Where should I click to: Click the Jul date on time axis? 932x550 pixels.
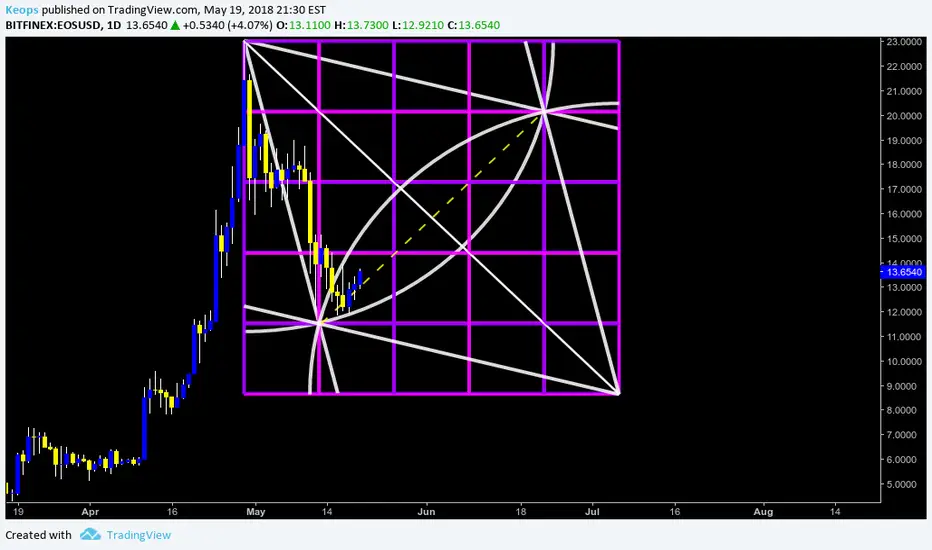[x=592, y=511]
